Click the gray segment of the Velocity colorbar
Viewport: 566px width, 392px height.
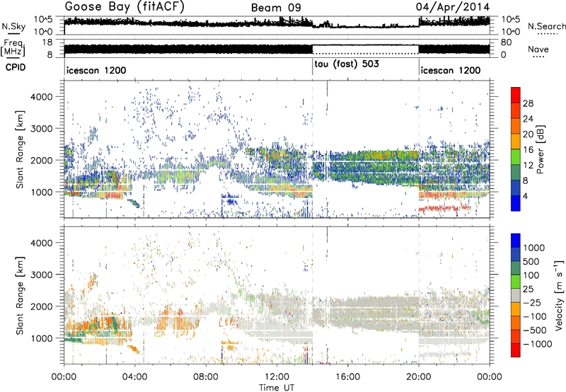click(x=516, y=295)
